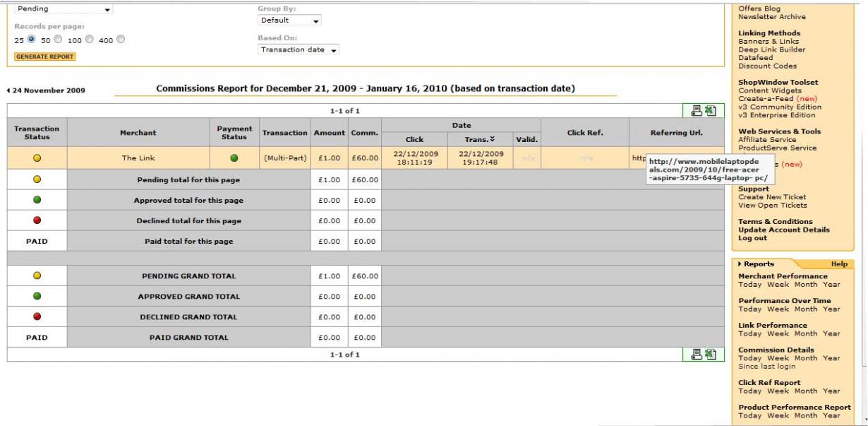The width and height of the screenshot is (868, 426).
Task: Click the green payment status dot for The Link
Action: click(234, 158)
